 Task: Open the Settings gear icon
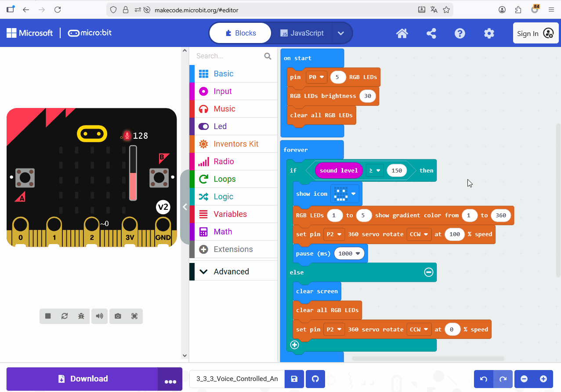click(489, 33)
